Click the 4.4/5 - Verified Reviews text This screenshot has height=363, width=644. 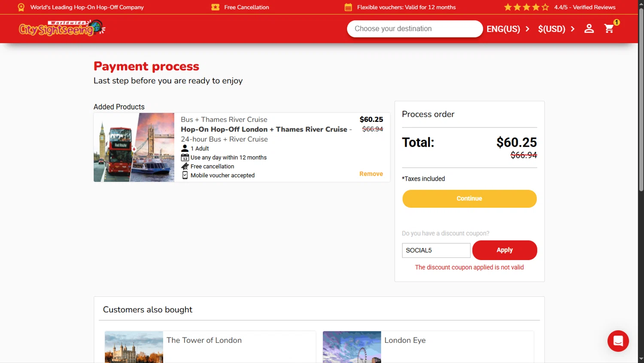(x=585, y=7)
